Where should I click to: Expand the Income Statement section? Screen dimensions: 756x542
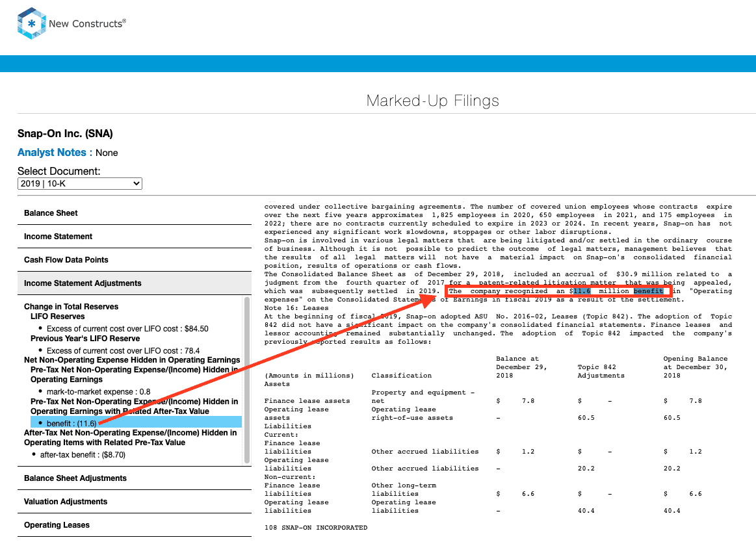[135, 237]
